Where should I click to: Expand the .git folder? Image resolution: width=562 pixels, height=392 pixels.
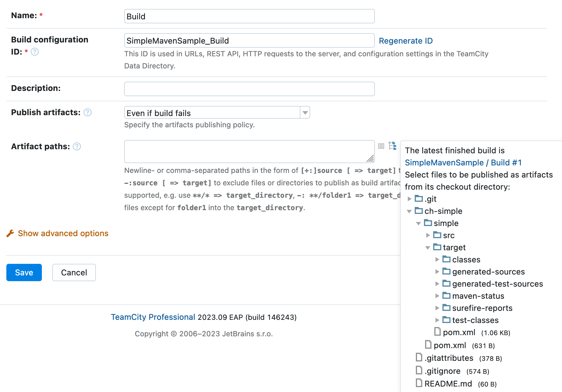point(409,199)
